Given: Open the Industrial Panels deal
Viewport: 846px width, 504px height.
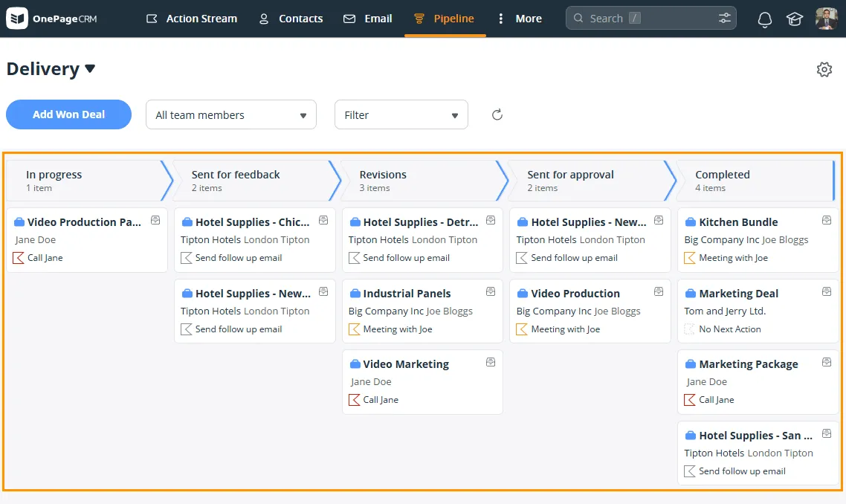Looking at the screenshot, I should (407, 294).
